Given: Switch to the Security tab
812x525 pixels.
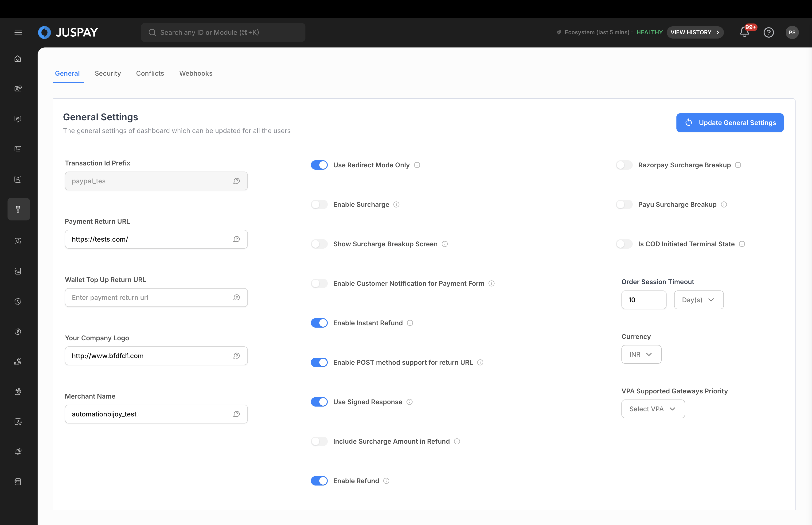Looking at the screenshot, I should coord(108,73).
